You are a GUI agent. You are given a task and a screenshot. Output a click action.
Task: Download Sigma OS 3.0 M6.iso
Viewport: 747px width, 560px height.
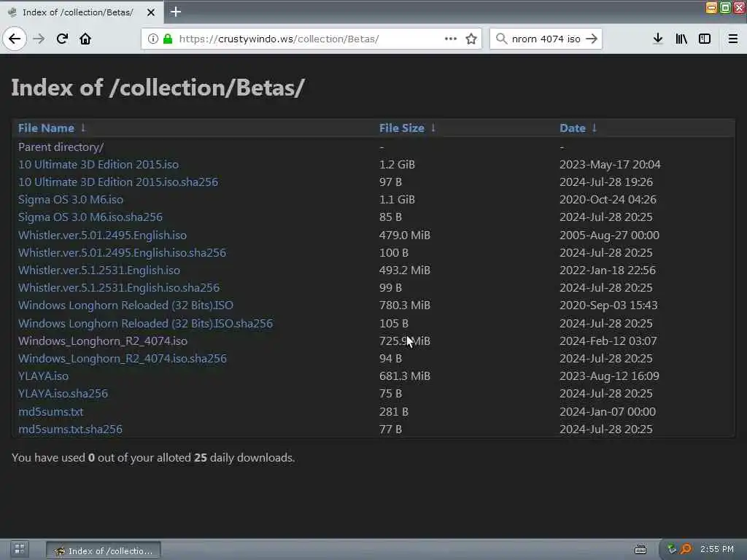[71, 200]
